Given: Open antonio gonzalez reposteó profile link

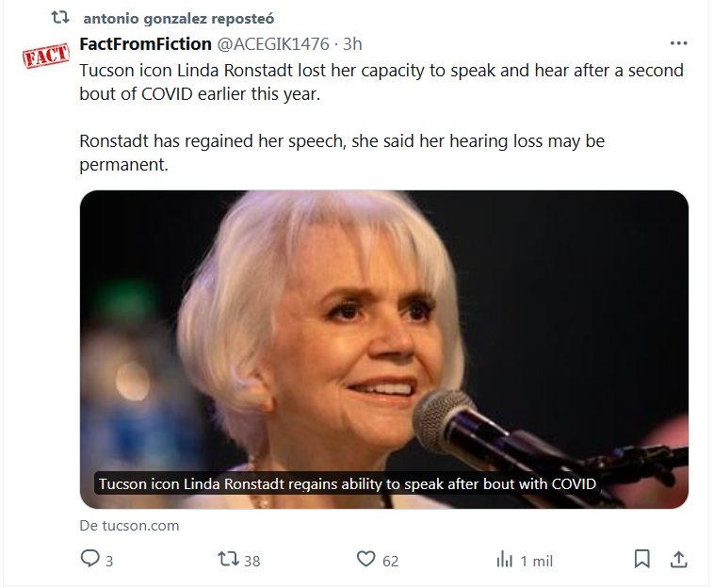Looking at the screenshot, I should pyautogui.click(x=179, y=19).
